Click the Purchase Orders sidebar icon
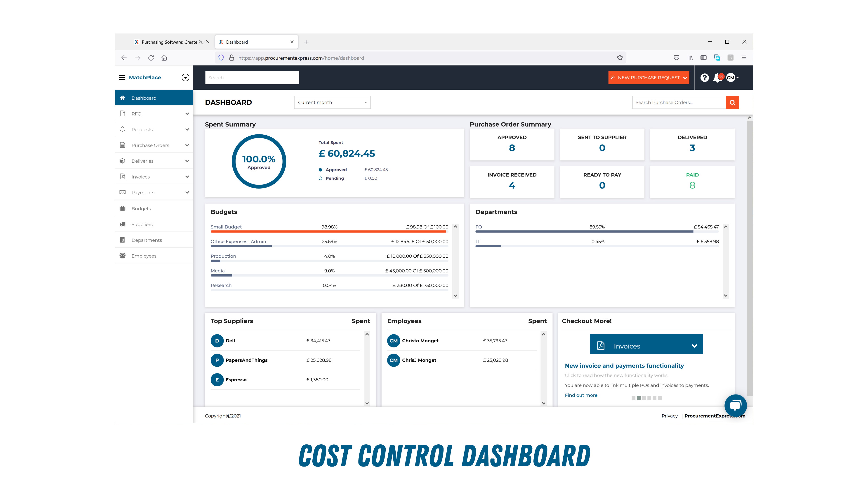868x488 pixels. tap(122, 145)
